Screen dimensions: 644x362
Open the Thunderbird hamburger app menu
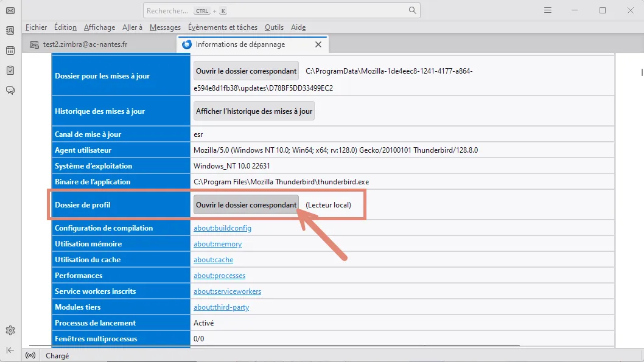[x=547, y=10]
